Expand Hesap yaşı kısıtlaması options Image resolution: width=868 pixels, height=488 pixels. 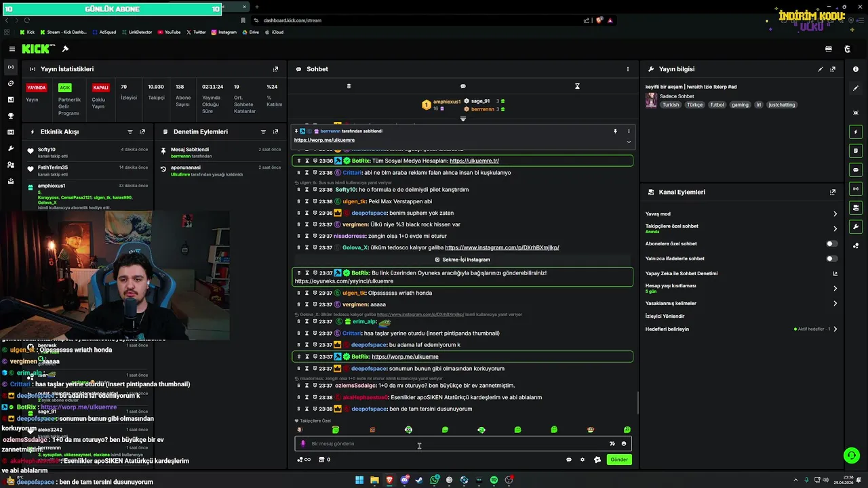click(835, 288)
